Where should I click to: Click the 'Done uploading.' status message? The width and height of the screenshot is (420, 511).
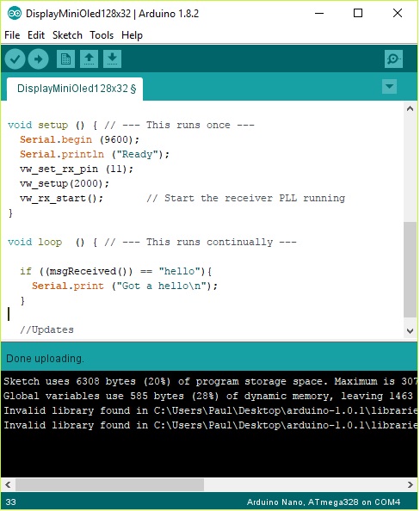pyautogui.click(x=45, y=359)
